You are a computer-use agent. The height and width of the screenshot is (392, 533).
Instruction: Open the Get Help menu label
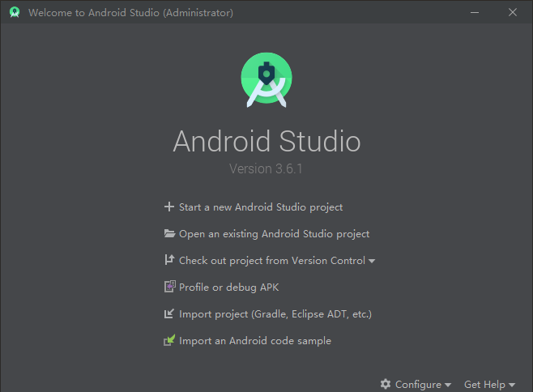point(484,385)
